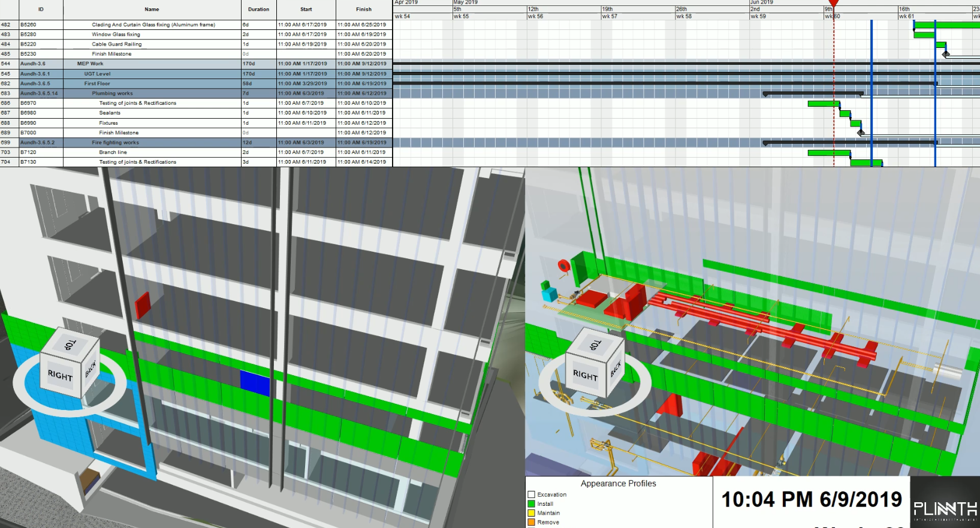Click the TOP face of the right ViewCube
Viewport: 980px width, 528px height.
tap(593, 344)
